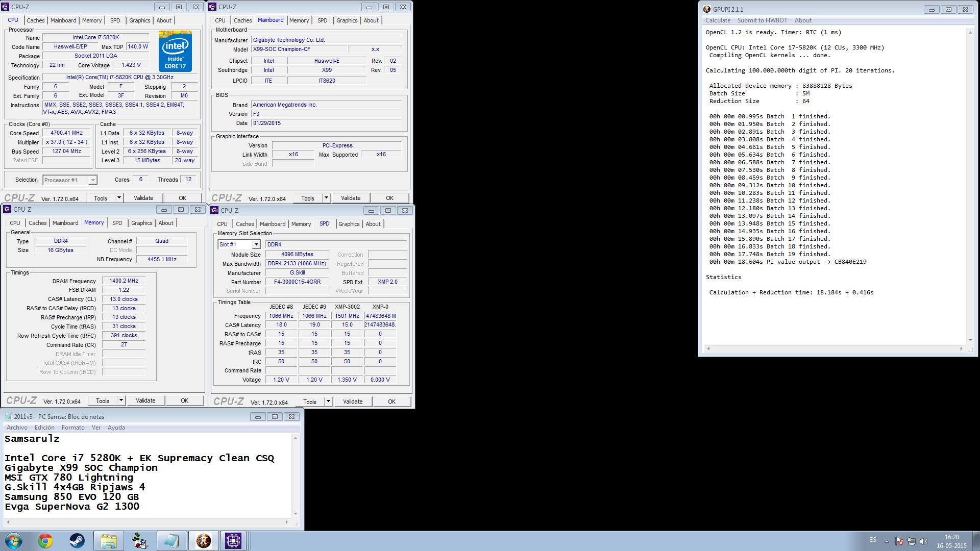980x551 pixels.
Task: Click Validate in CPU-Z Memory Slot window
Action: tap(353, 402)
